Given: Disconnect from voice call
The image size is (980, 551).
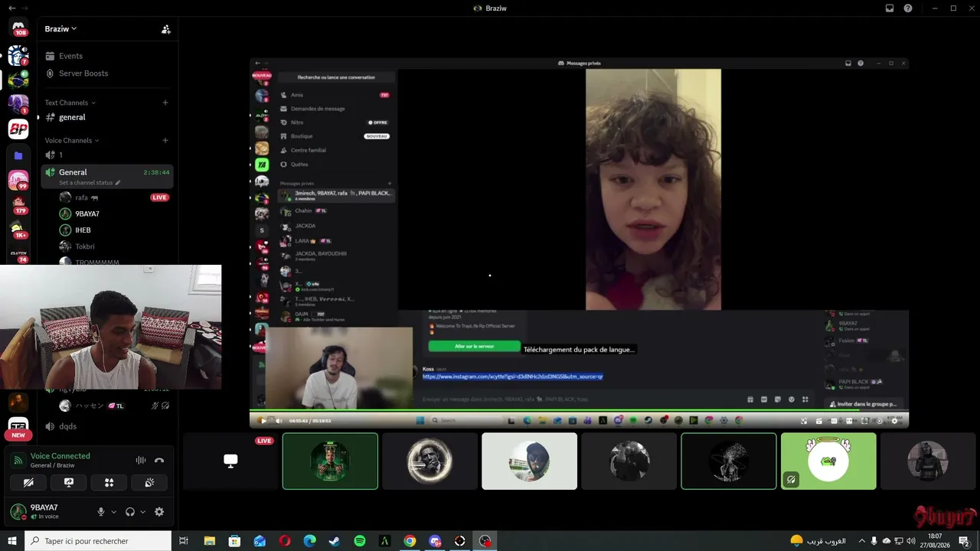Looking at the screenshot, I should [x=159, y=460].
